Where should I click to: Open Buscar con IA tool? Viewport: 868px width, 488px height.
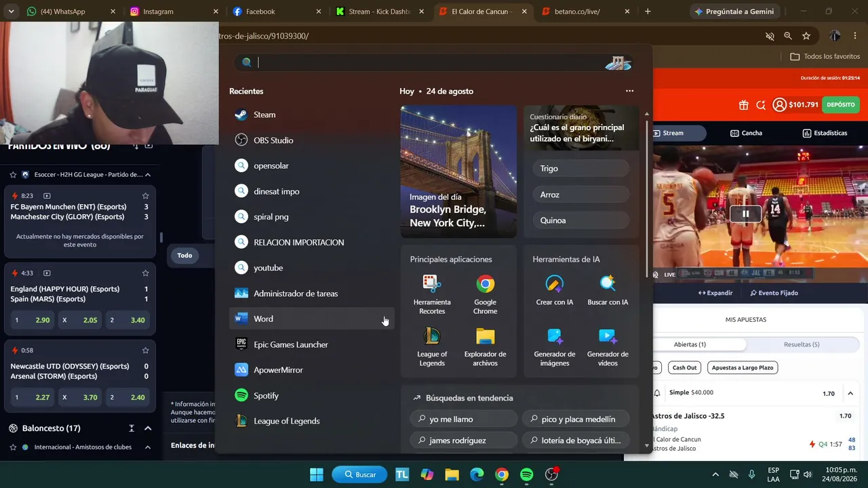pos(608,290)
